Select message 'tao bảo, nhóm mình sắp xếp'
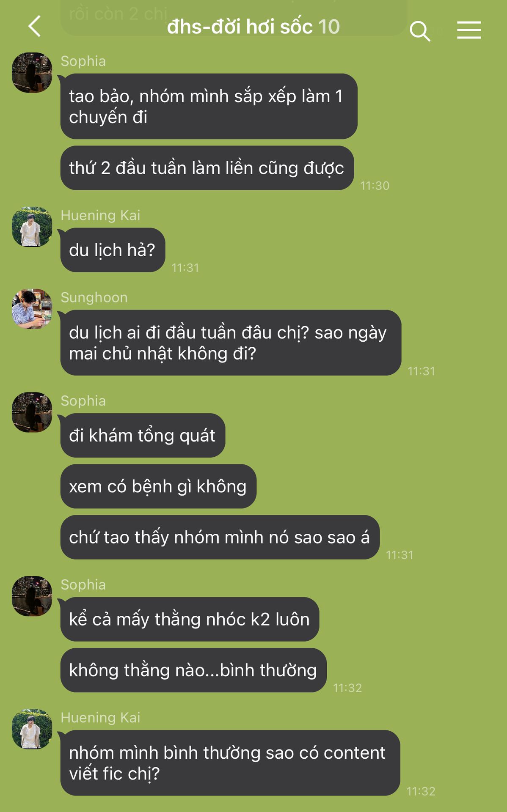This screenshot has height=812, width=507. (x=209, y=106)
